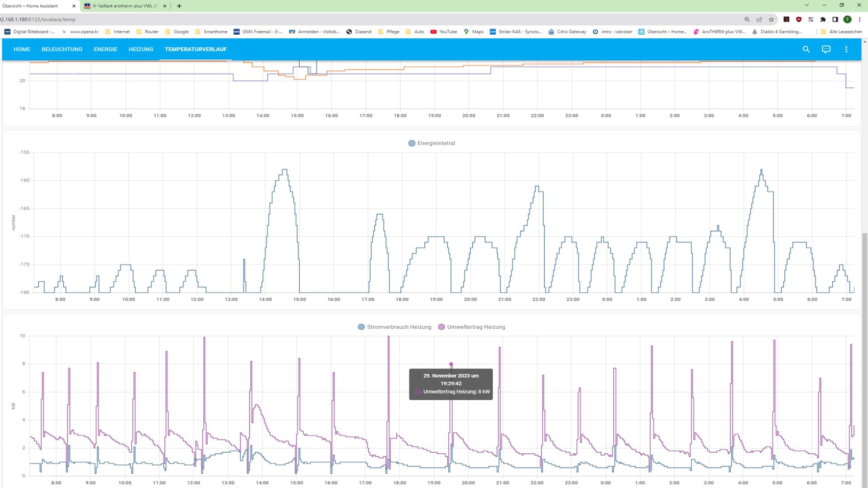Viewport: 868px width, 488px height.
Task: Open the Smarthome bookmarks folder
Action: click(211, 32)
